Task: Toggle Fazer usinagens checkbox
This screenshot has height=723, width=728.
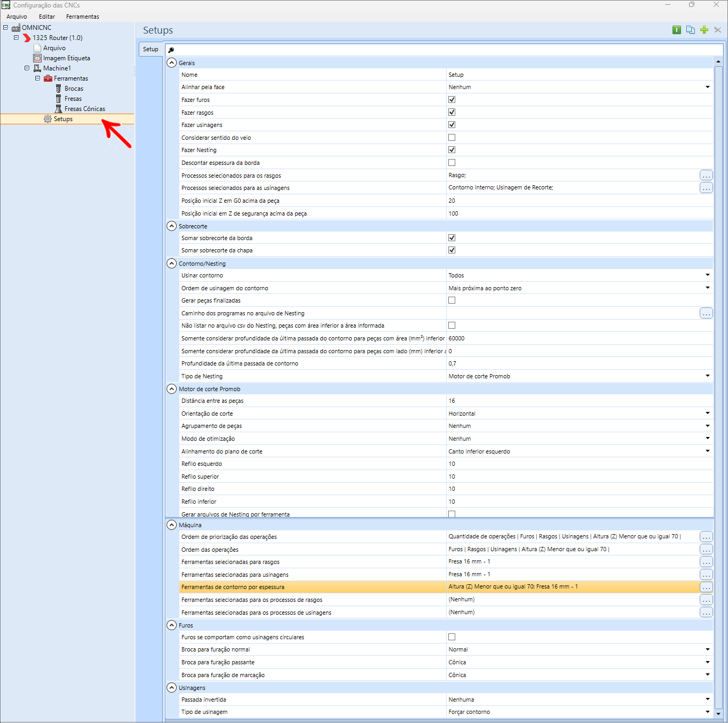Action: [x=452, y=125]
